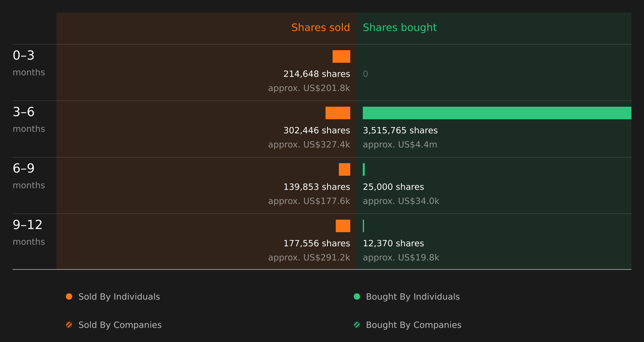The height and width of the screenshot is (342, 644).
Task: Select the orange sold bar for 6–9 months
Action: pyautogui.click(x=344, y=169)
